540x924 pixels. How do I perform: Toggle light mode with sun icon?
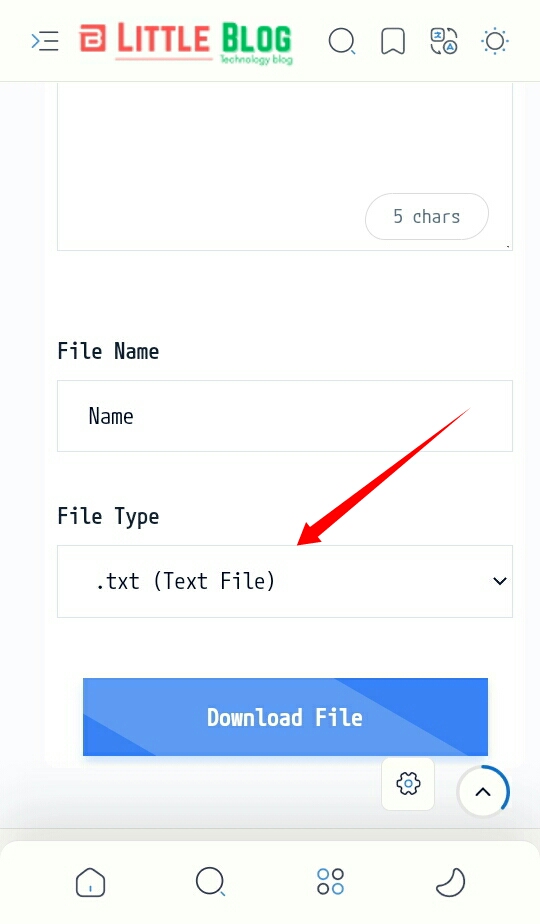tap(495, 41)
